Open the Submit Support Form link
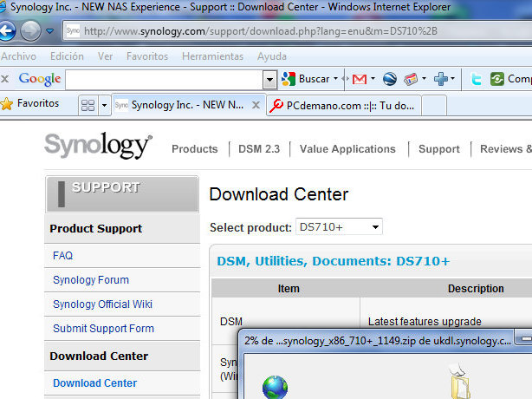 point(103,329)
